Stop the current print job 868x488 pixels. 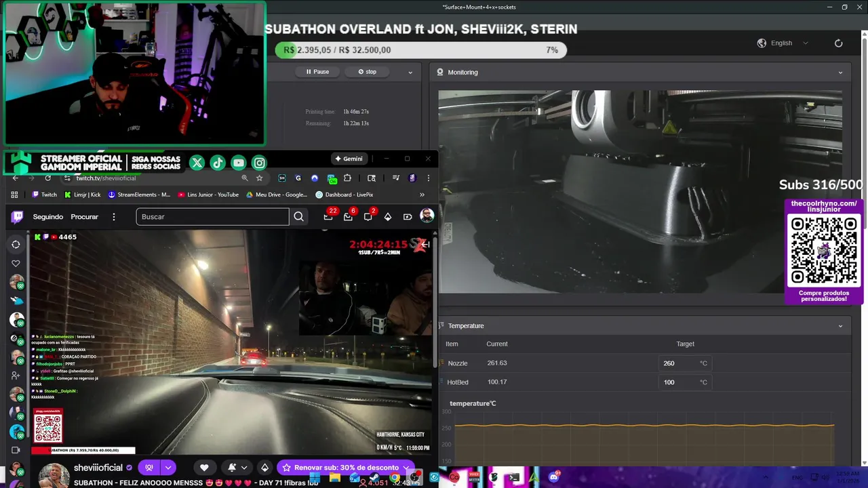click(x=367, y=72)
